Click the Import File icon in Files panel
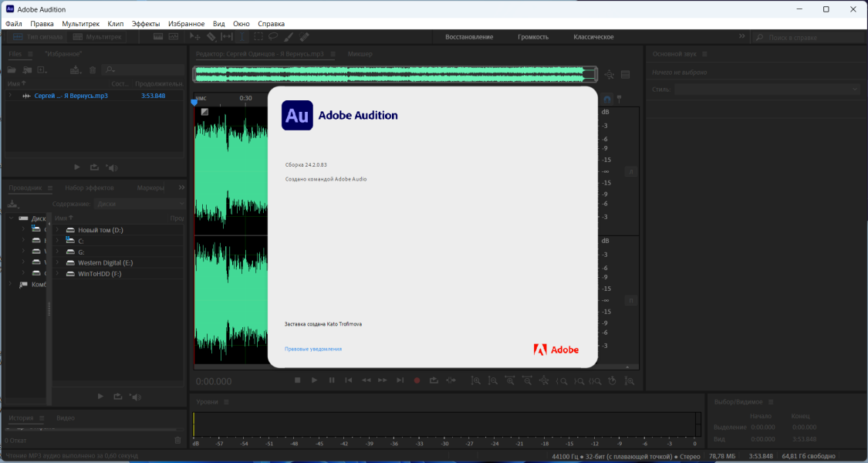Image resolution: width=868 pixels, height=463 pixels. click(26, 69)
